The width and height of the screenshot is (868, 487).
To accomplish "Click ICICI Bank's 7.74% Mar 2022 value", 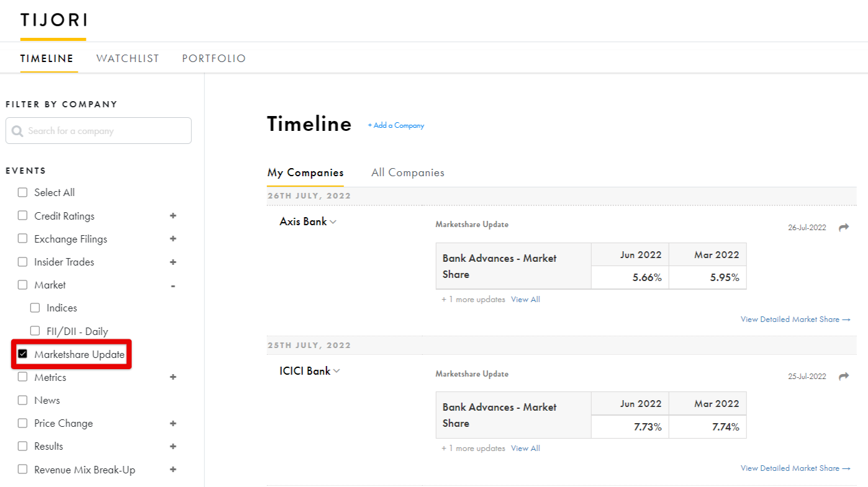I will [x=725, y=426].
